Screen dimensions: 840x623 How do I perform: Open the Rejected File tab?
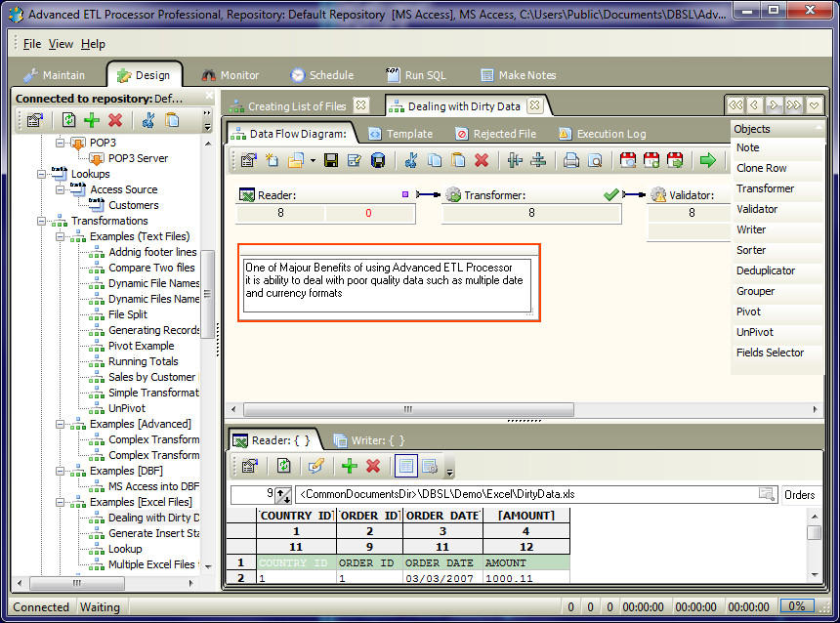pyautogui.click(x=495, y=134)
